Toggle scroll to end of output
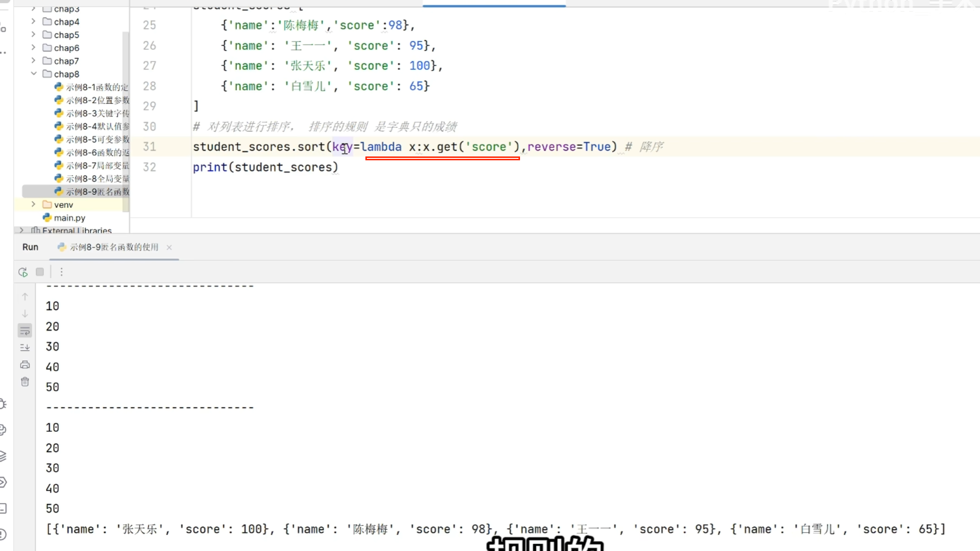This screenshot has width=980, height=551. [x=25, y=347]
